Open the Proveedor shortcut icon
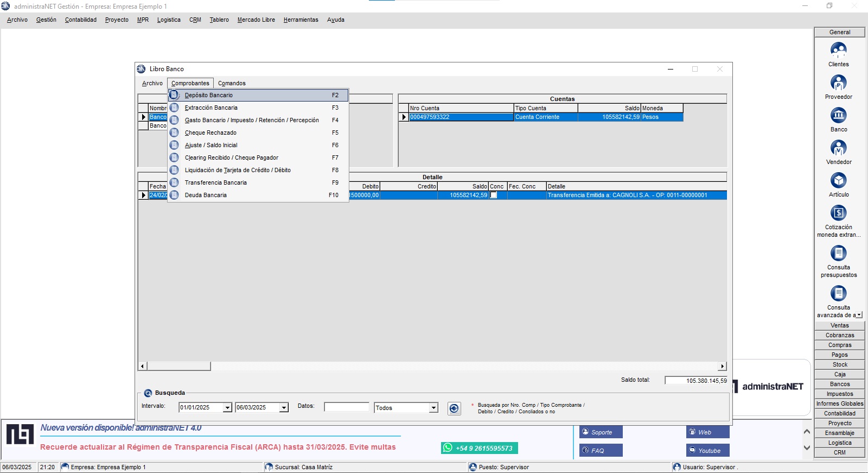Image resolution: width=868 pixels, height=473 pixels. point(838,83)
